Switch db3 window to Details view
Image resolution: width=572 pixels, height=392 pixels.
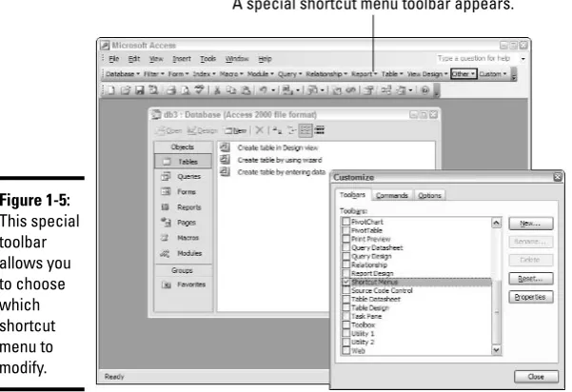(320, 130)
